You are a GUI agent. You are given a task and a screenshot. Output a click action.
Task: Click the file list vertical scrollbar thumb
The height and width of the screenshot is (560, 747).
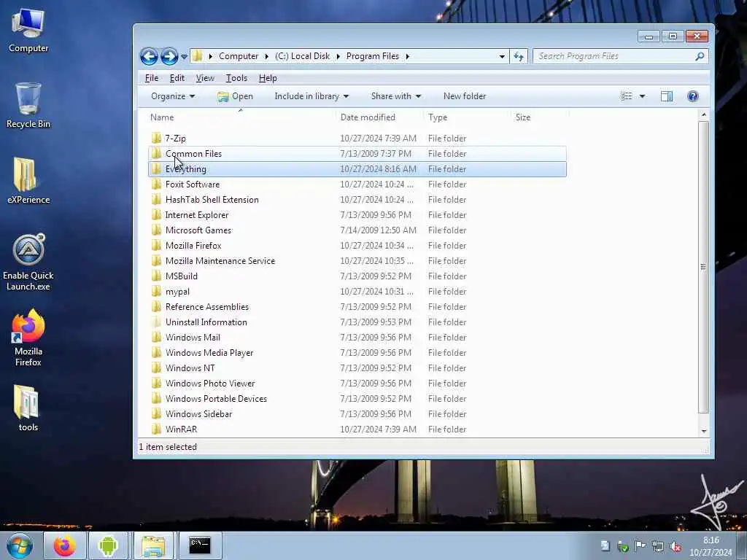click(703, 267)
